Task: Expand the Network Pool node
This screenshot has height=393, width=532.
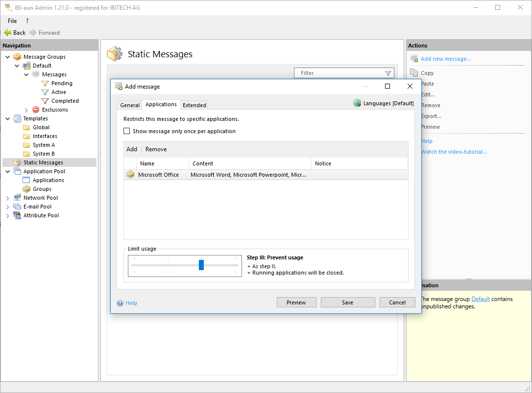Action: click(8, 198)
